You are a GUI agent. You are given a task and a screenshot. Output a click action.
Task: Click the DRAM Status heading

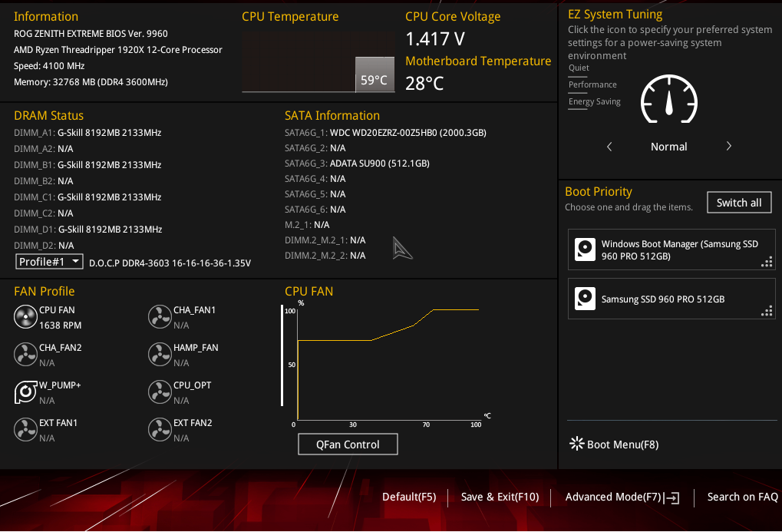(49, 116)
